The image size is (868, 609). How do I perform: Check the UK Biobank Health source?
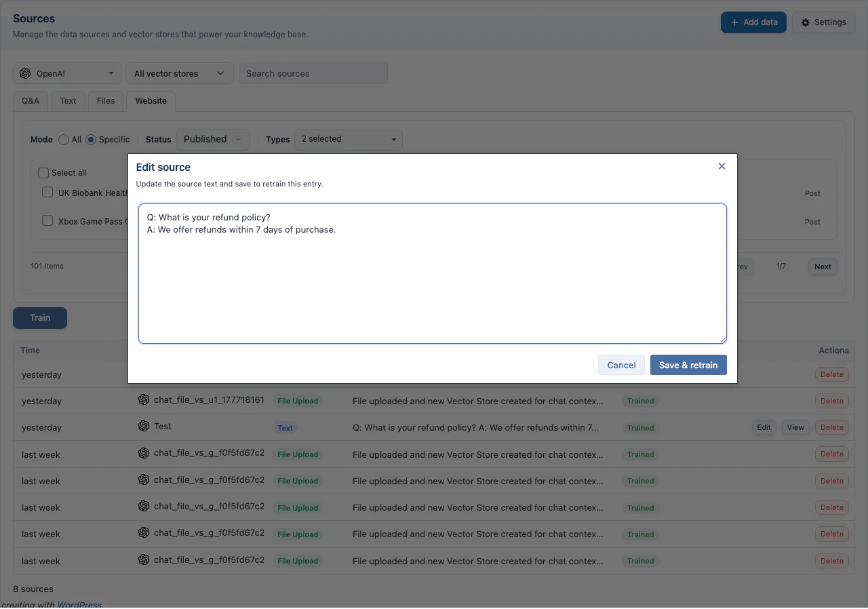(47, 192)
